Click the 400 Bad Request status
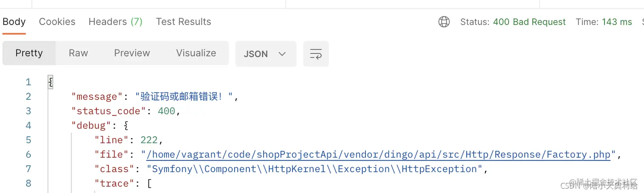The height and width of the screenshot is (193, 644). [x=529, y=22]
